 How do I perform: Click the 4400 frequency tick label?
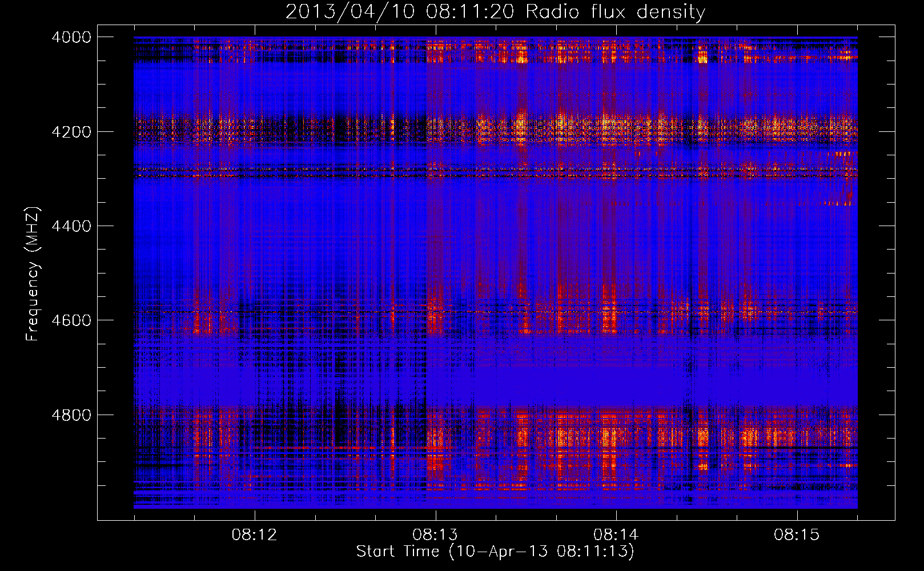click(71, 226)
